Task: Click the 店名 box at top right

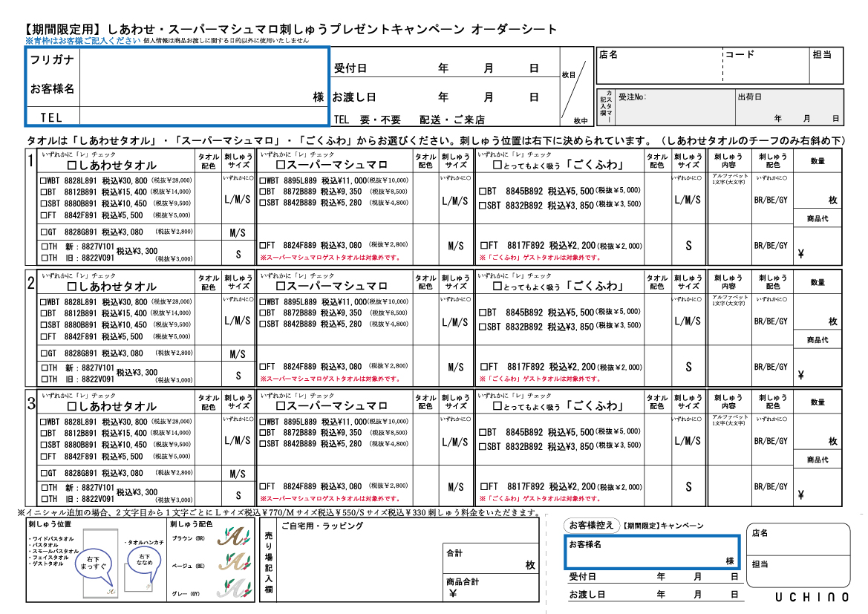Action: (658, 65)
